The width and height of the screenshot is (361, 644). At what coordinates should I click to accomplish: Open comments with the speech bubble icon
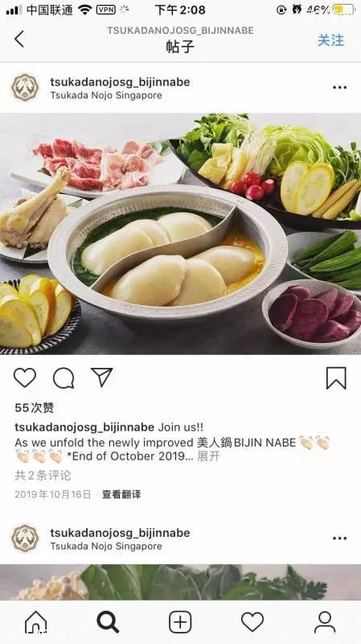pos(64,378)
